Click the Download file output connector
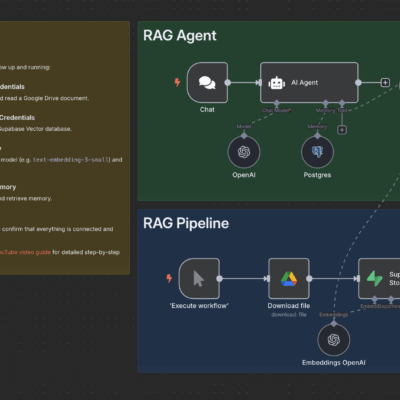The image size is (400, 400). pos(309,278)
